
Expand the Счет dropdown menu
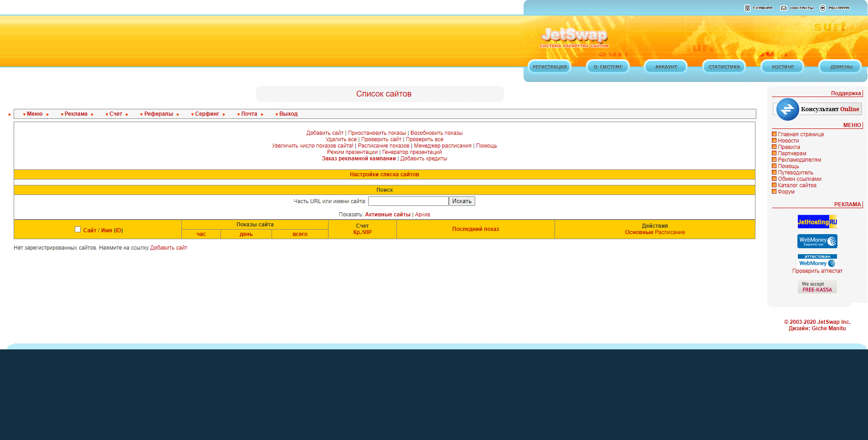(116, 114)
